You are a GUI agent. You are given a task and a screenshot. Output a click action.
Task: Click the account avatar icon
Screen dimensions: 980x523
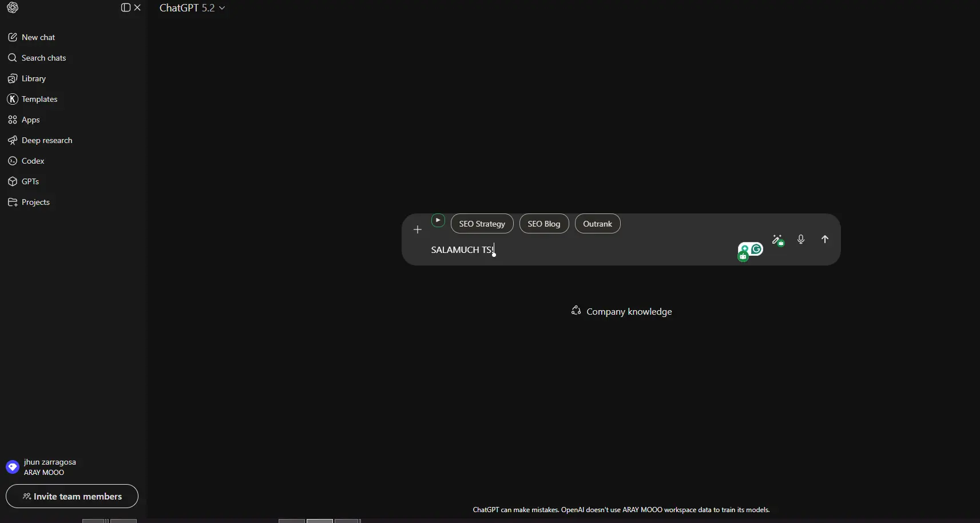pyautogui.click(x=13, y=467)
